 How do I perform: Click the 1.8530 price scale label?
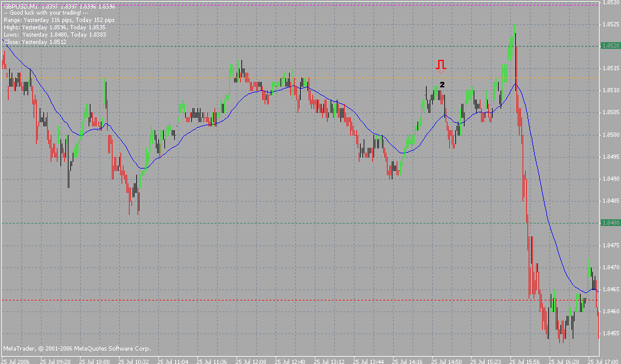click(611, 2)
